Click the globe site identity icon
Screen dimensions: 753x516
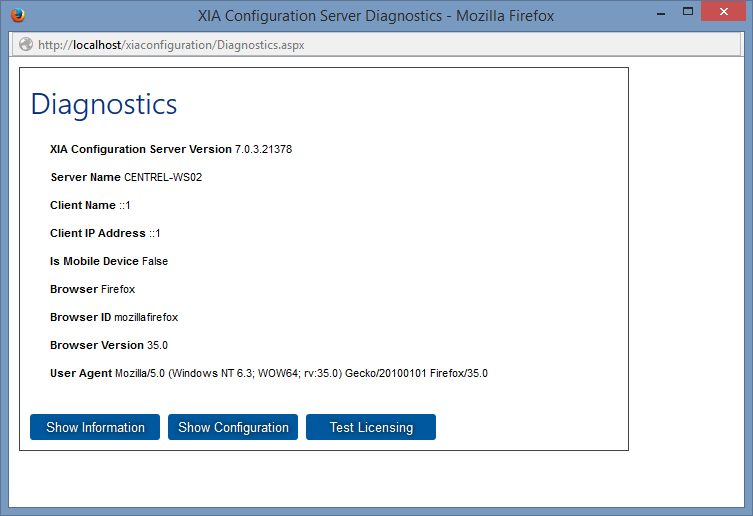click(26, 45)
